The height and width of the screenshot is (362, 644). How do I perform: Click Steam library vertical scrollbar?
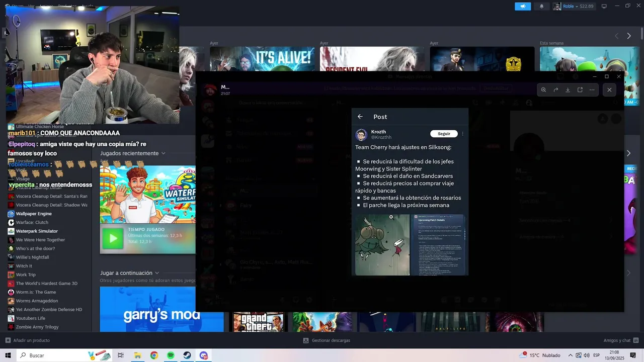click(641, 34)
